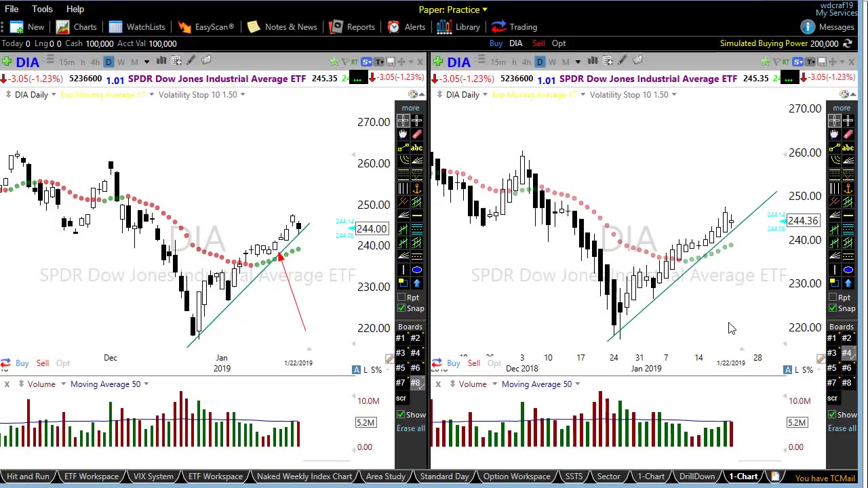Select board #3 in left chart palette

pos(400,353)
